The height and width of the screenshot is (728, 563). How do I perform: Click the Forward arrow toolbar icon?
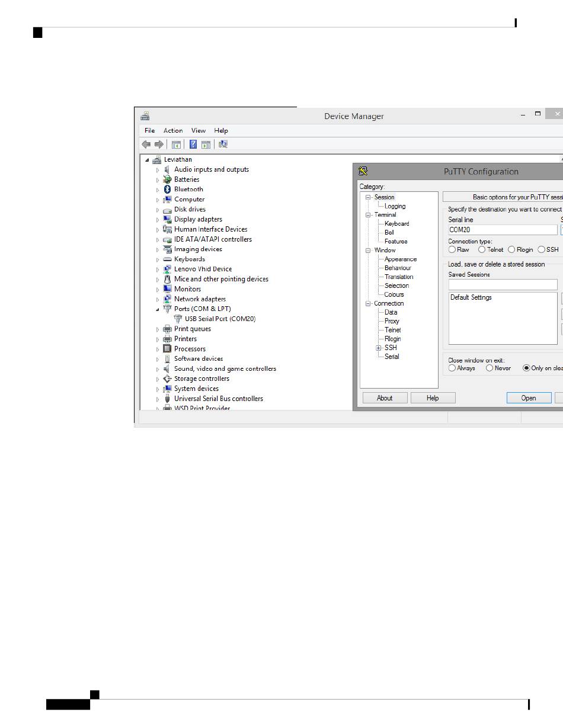[x=159, y=144]
